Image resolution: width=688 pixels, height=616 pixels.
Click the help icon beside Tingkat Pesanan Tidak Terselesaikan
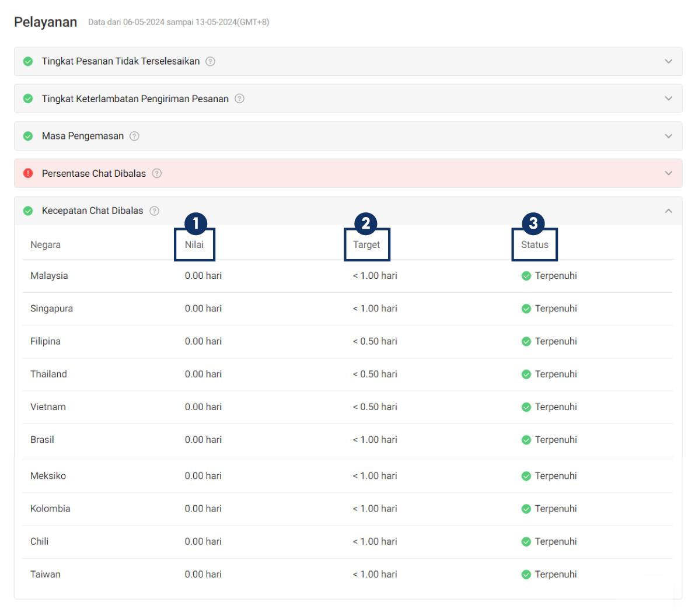(x=210, y=61)
